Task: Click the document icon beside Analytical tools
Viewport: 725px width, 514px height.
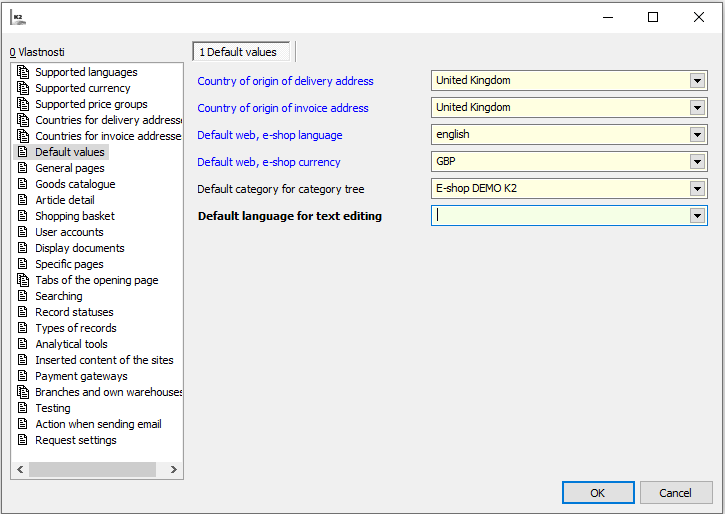Action: coord(23,344)
